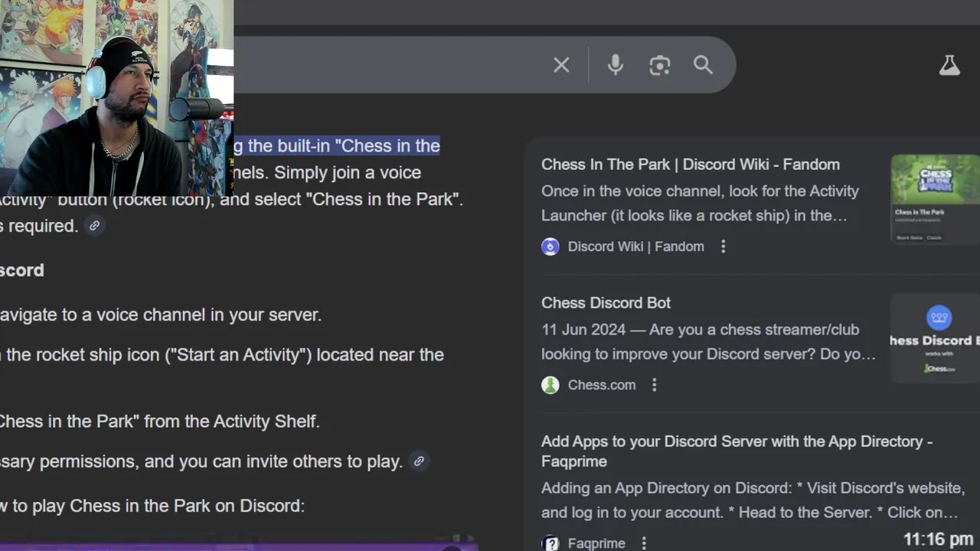Click the "11 Jun 2024" result snippet text
980x551 pixels.
pos(708,342)
